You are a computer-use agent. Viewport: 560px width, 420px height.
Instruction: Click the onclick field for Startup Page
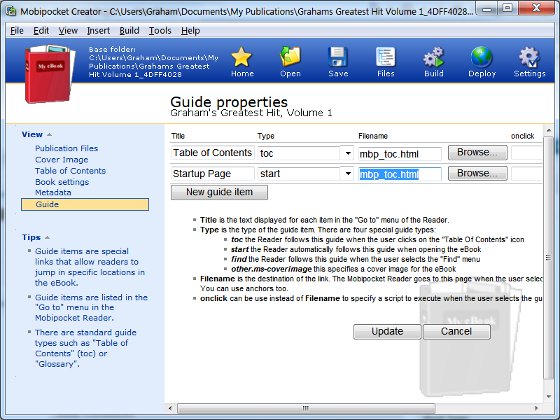(526, 174)
